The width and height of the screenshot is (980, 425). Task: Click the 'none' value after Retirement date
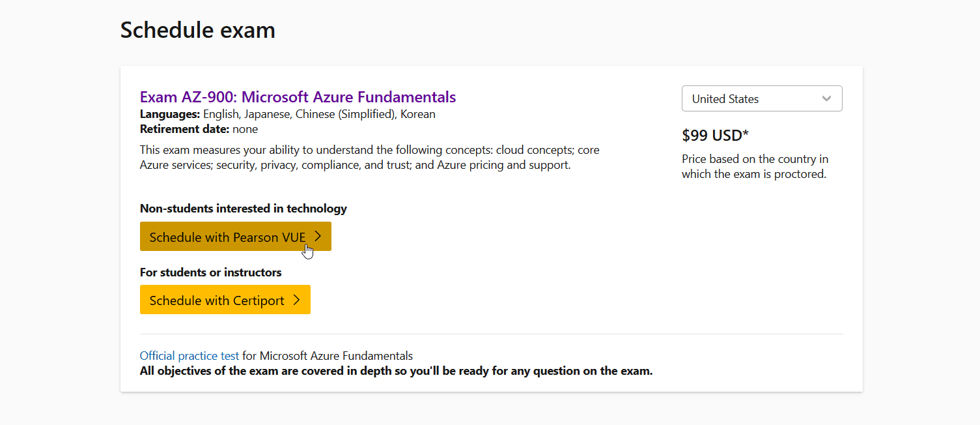[245, 129]
